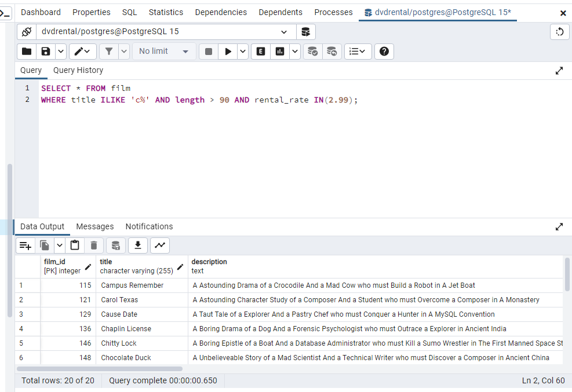Image resolution: width=572 pixels, height=392 pixels.
Task: Switch to the Properties tab
Action: [x=91, y=12]
